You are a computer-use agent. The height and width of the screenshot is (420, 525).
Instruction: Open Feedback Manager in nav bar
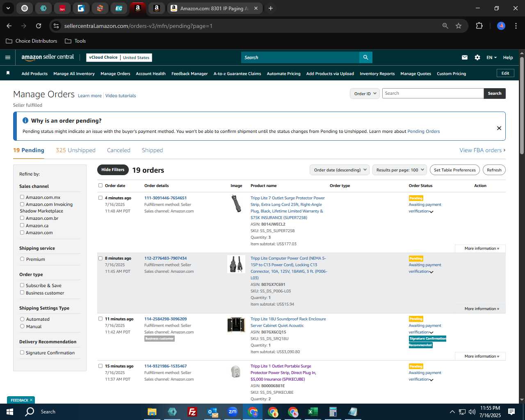[x=189, y=74]
